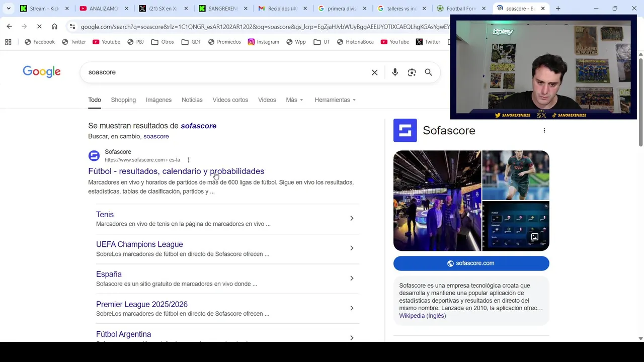The image size is (644, 362).
Task: Close the ANALIZAMOS YouTube tab
Action: (x=126, y=9)
